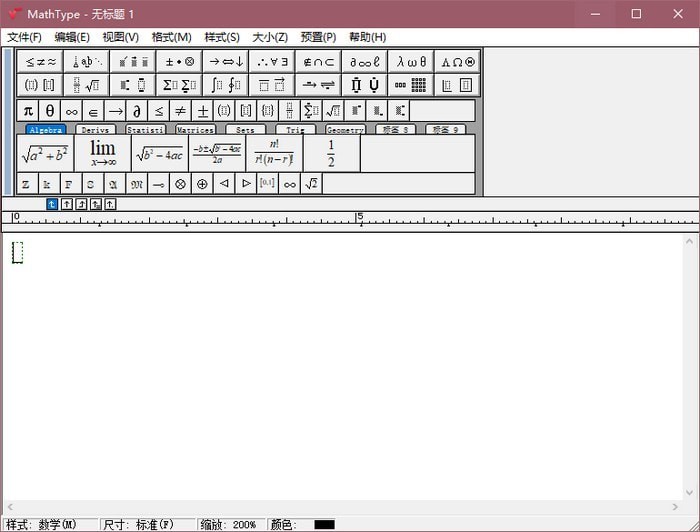Viewport: 700px width, 532px height.
Task: Insert the square root of 2 expression
Action: pyautogui.click(x=312, y=184)
